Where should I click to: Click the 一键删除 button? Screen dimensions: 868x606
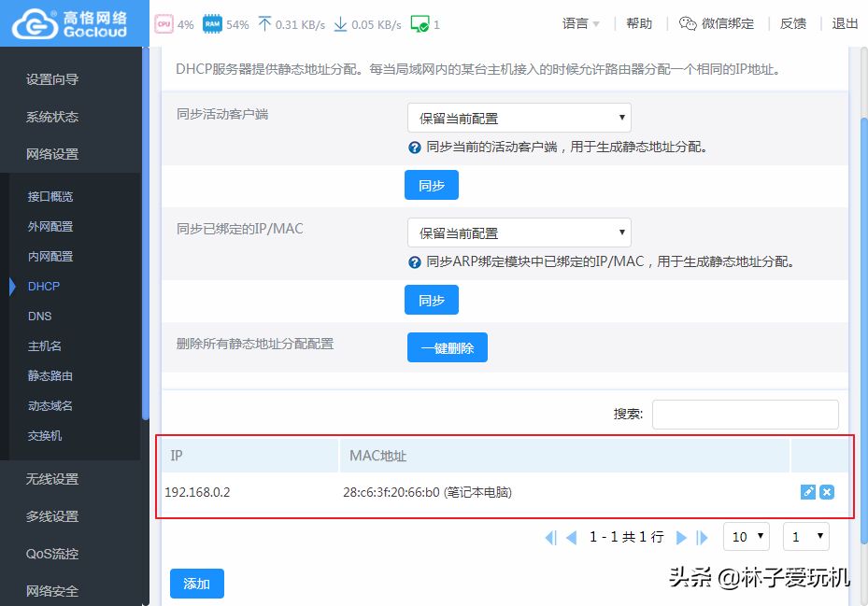(448, 347)
